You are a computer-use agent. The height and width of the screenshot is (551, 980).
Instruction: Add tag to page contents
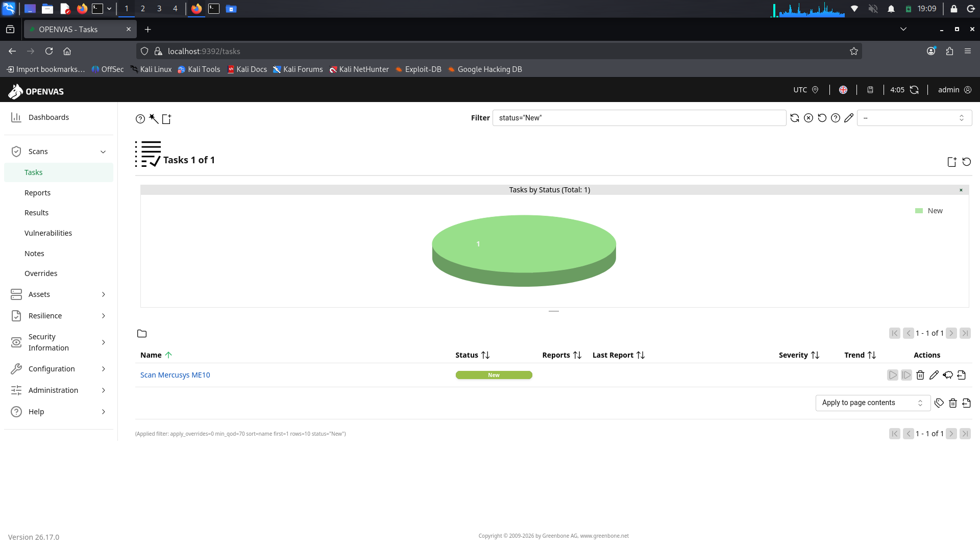pos(939,403)
